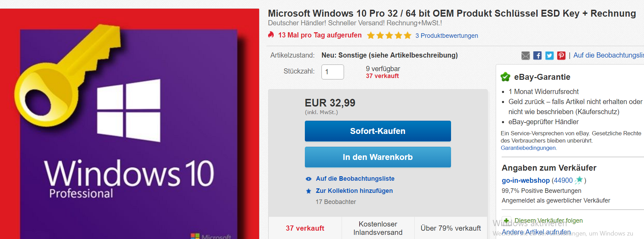This screenshot has height=239, width=644.
Task: Focus the Stückzahl quantity field
Action: [x=333, y=72]
